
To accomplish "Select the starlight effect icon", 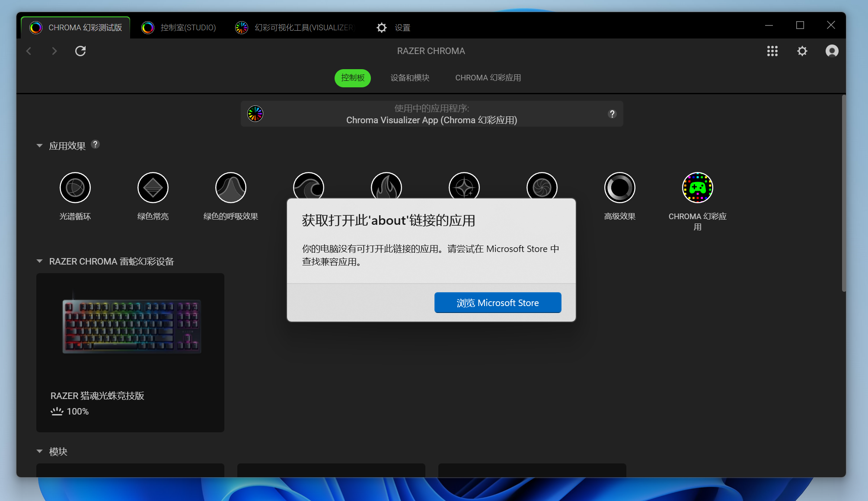I will click(x=464, y=185).
